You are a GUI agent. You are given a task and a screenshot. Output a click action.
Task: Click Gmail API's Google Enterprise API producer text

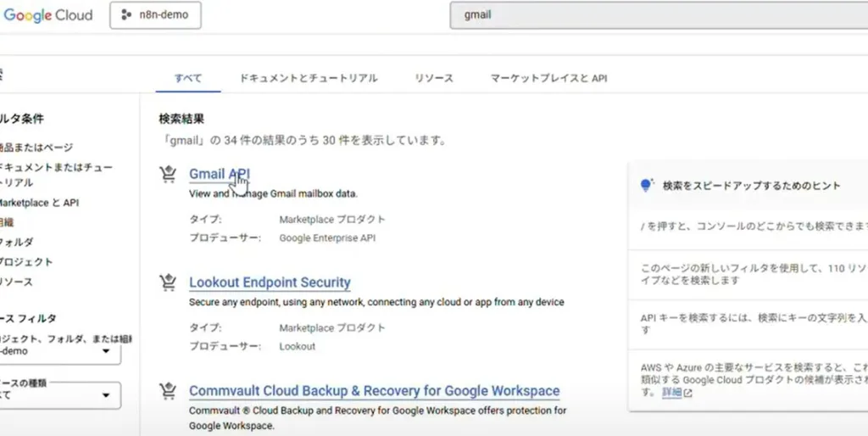click(x=327, y=238)
